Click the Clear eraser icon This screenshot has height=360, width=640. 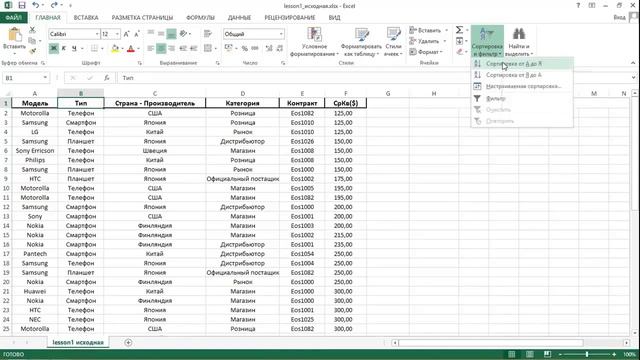[460, 51]
